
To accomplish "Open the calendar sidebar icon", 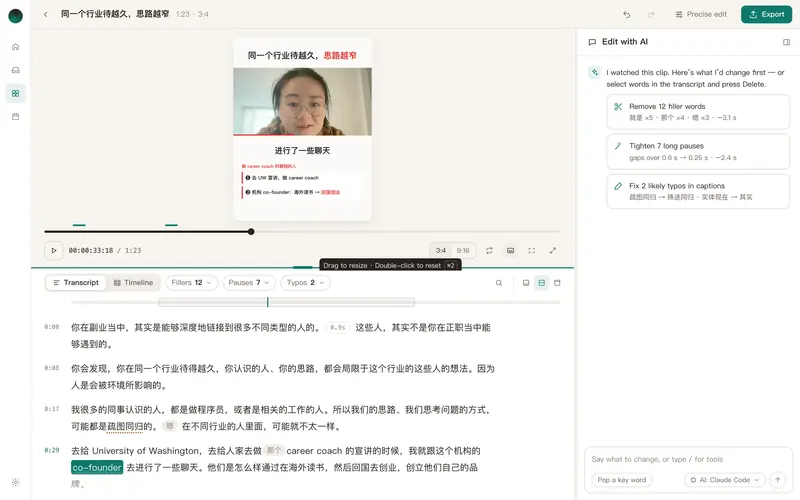I will click(15, 116).
